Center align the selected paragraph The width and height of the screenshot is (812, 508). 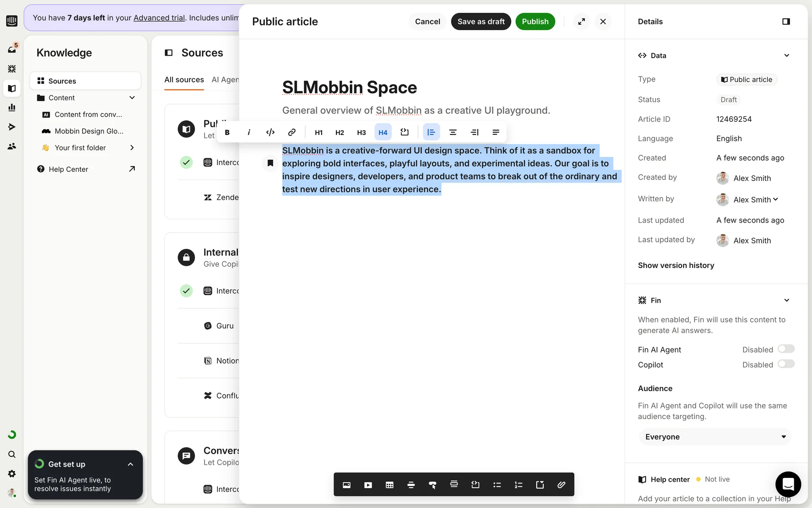(x=453, y=133)
